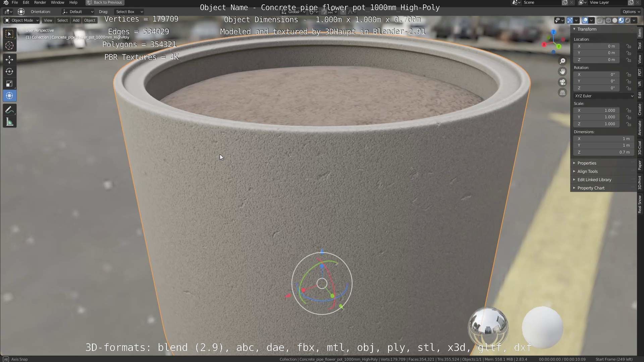Open XYZ Euler rotation mode dropdown
Viewport: 644px width, 362px height.
603,96
